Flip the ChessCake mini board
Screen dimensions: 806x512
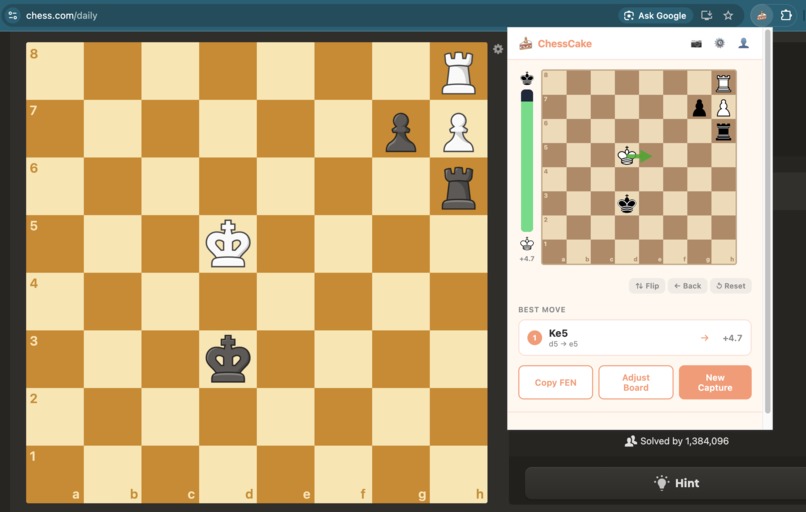point(647,286)
